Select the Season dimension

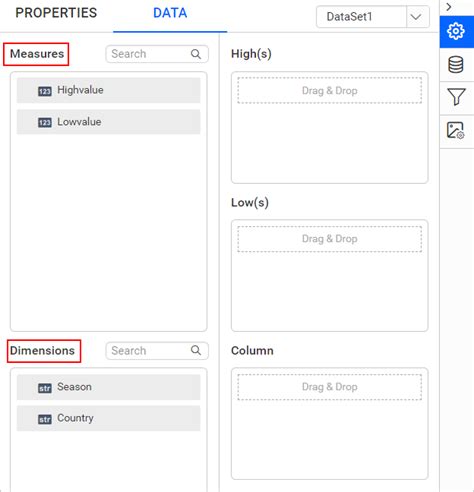pyautogui.click(x=109, y=387)
